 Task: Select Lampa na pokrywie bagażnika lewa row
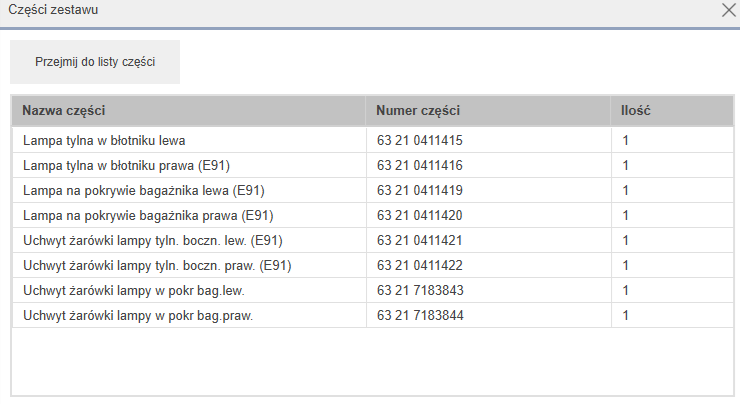click(x=373, y=190)
